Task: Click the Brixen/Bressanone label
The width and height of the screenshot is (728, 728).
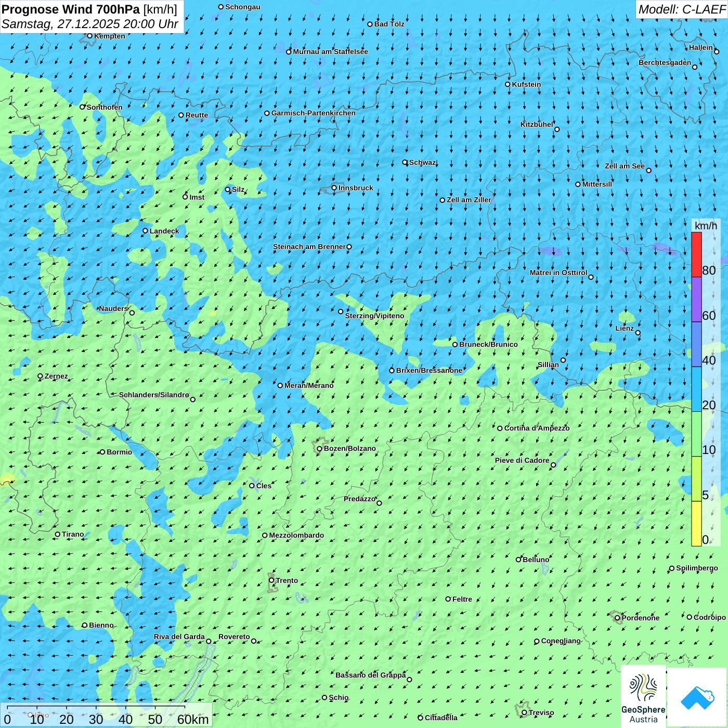Action: pyautogui.click(x=429, y=370)
